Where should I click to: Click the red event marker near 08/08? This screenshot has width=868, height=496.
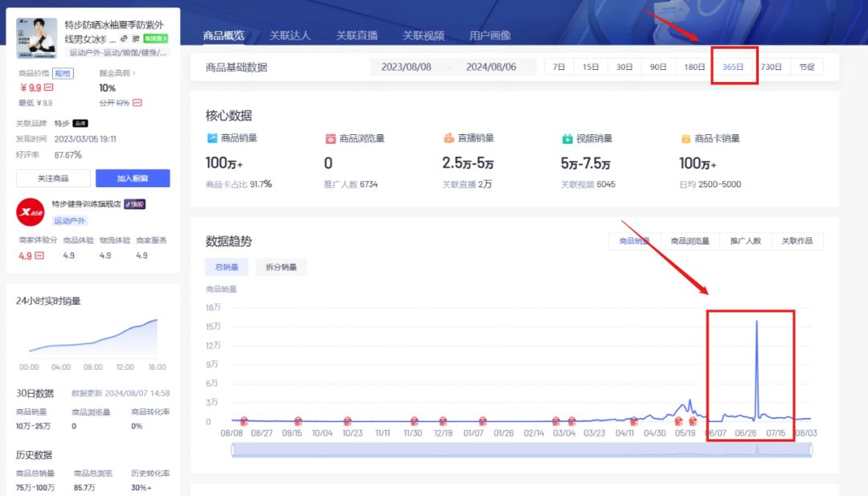(244, 421)
